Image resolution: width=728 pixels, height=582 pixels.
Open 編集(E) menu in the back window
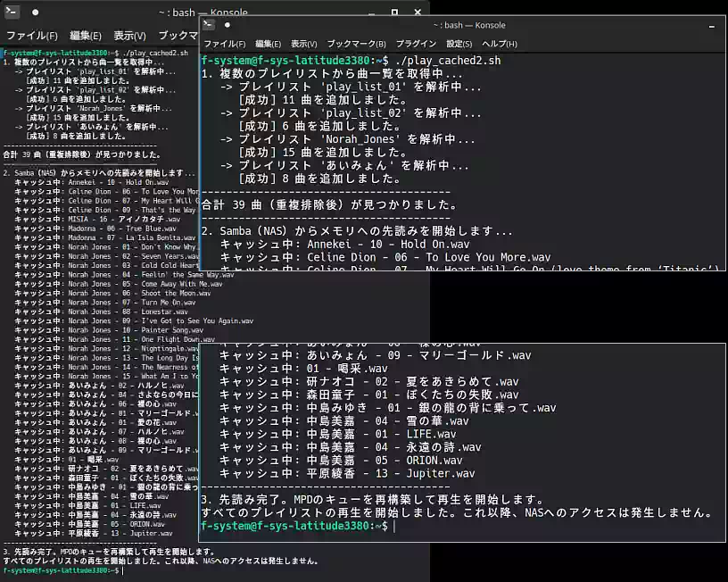[x=86, y=36]
